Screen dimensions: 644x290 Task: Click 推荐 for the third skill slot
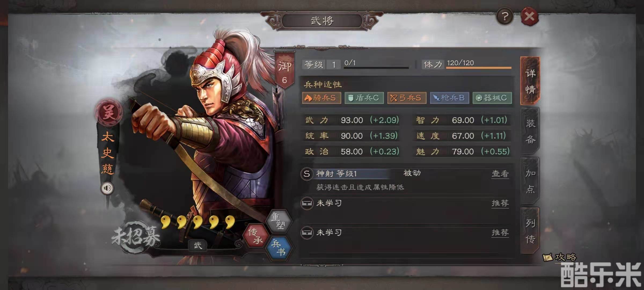500,233
